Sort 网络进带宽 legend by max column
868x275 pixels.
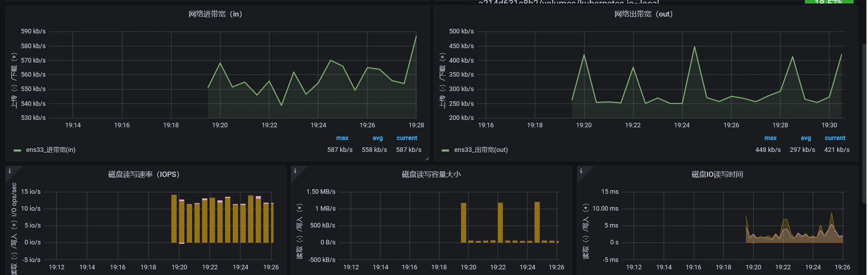(x=342, y=138)
